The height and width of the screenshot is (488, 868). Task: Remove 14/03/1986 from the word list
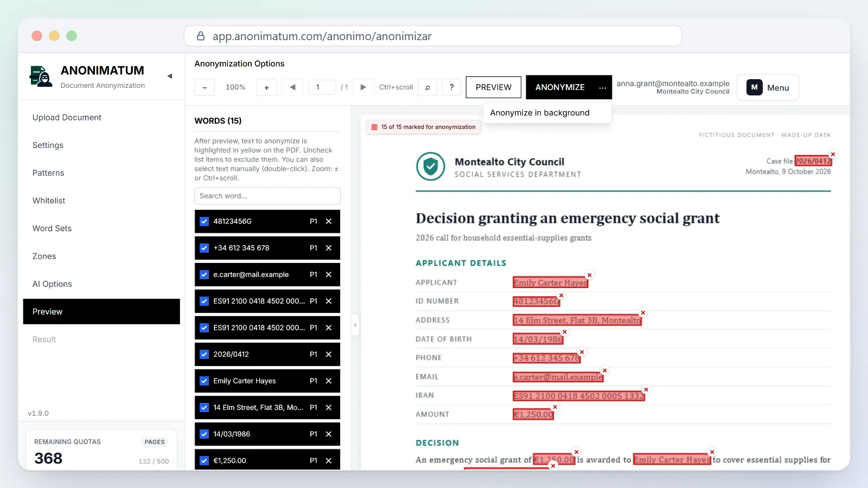click(329, 434)
